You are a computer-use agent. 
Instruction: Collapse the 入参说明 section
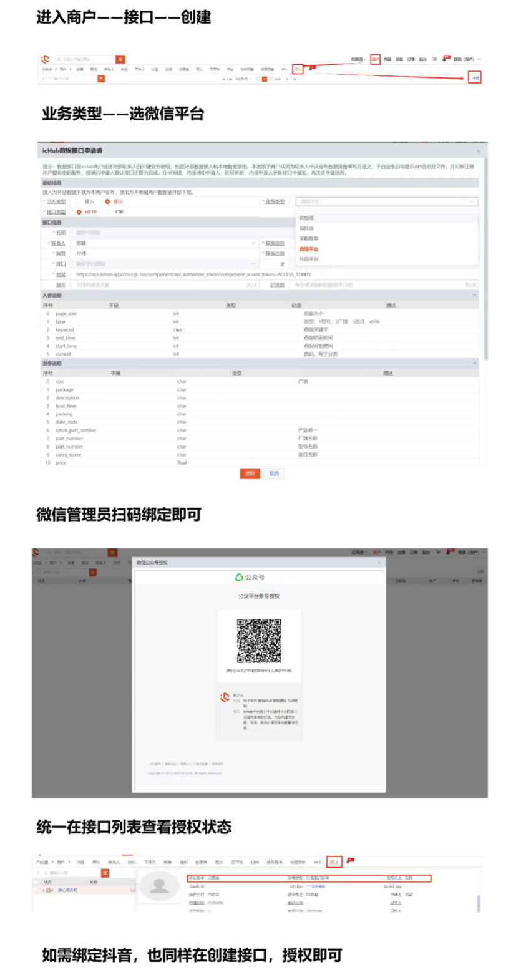[x=474, y=295]
